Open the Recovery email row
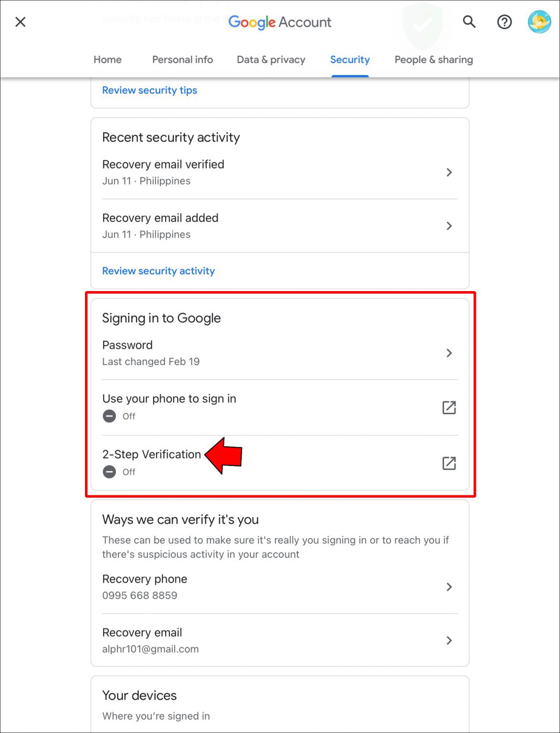The image size is (560, 733). coord(279,640)
